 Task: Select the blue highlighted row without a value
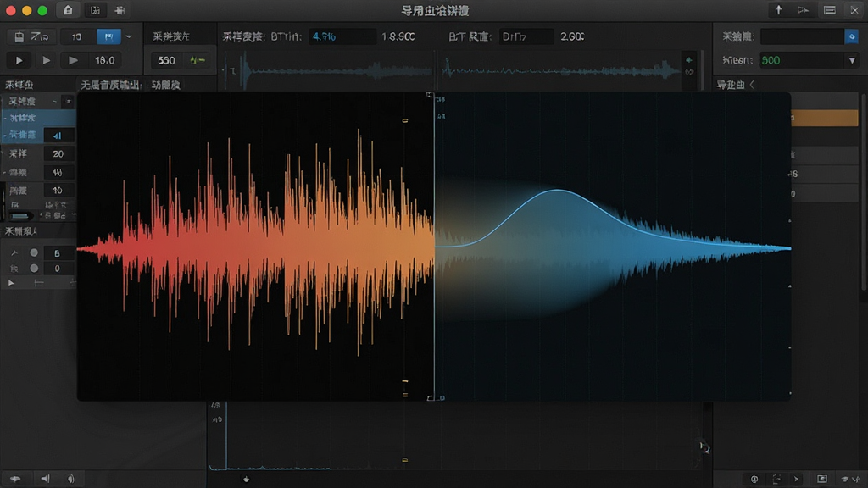click(x=39, y=118)
